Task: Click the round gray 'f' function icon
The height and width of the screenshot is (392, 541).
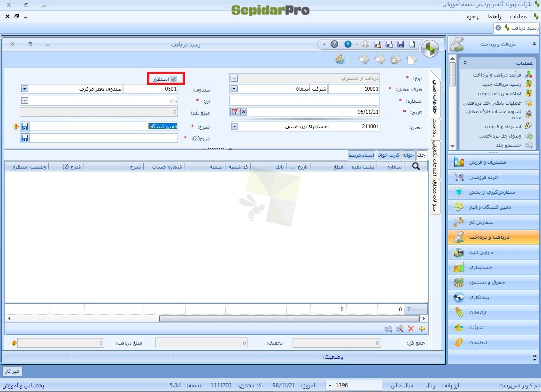Action: coord(334,44)
